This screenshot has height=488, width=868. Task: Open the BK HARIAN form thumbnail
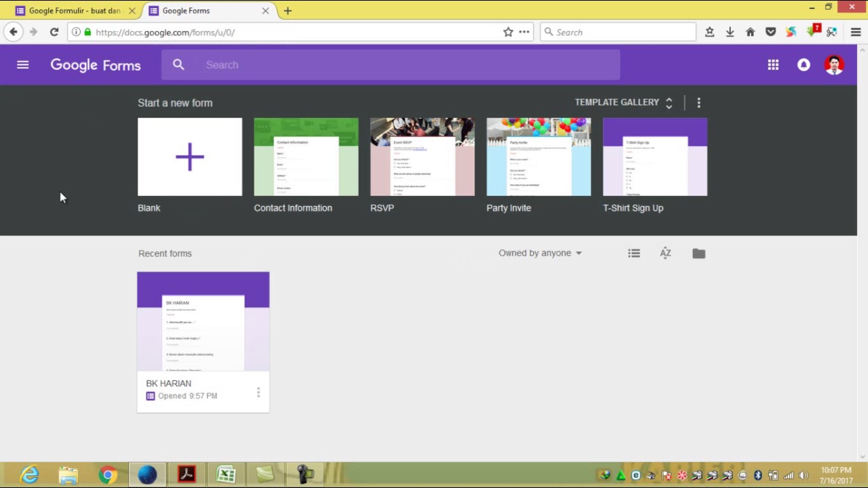203,321
